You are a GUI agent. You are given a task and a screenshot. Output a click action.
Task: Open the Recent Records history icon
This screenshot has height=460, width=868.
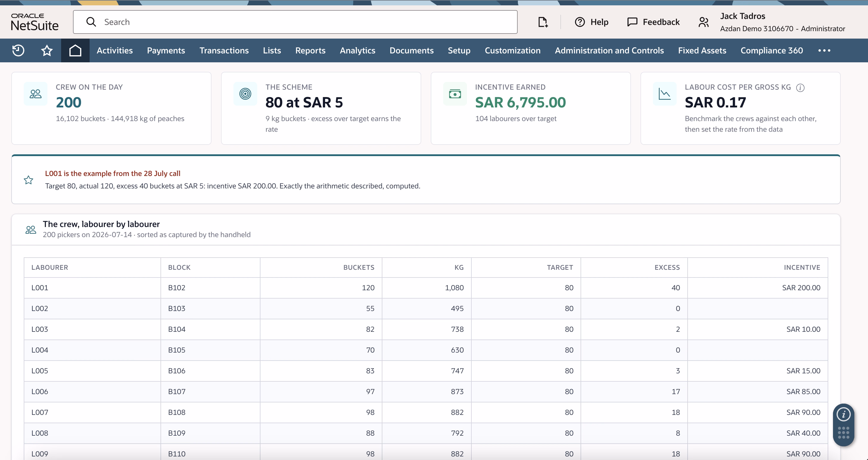pyautogui.click(x=18, y=50)
